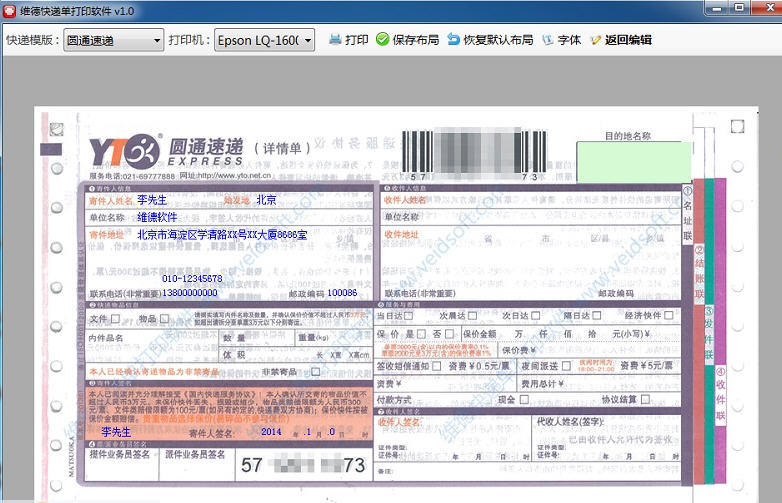Minimize the window

pyautogui.click(x=717, y=8)
